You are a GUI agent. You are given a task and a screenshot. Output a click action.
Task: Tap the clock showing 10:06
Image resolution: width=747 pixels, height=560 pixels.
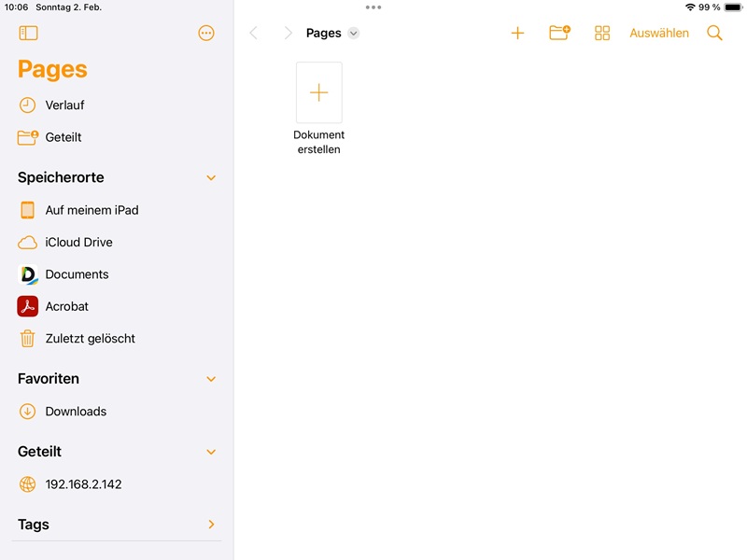tap(16, 7)
